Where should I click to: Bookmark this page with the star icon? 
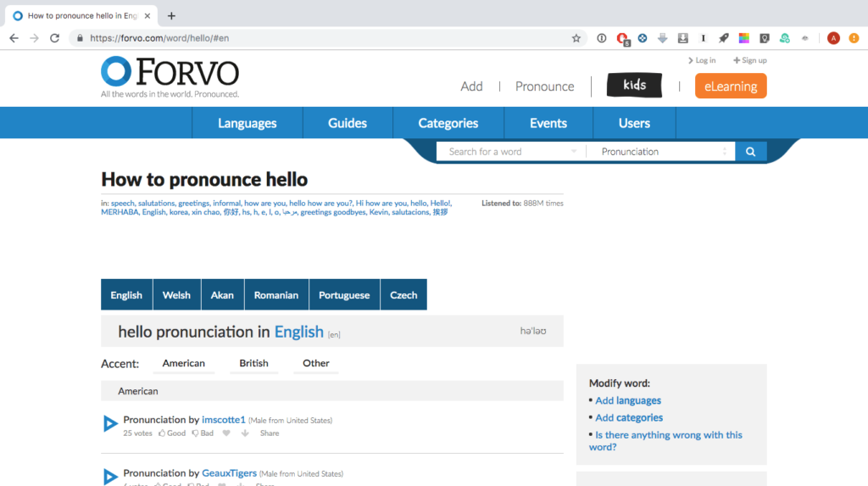[x=576, y=38]
